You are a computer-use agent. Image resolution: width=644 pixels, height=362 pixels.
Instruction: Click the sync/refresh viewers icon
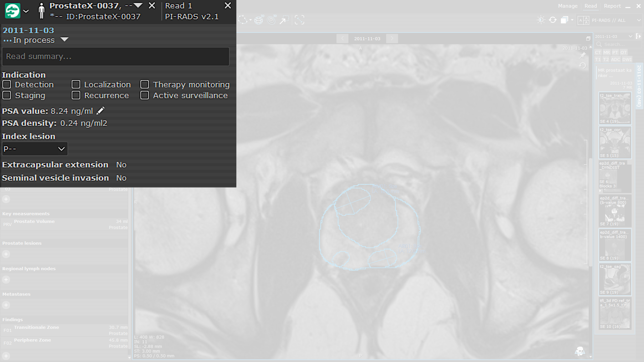point(553,20)
